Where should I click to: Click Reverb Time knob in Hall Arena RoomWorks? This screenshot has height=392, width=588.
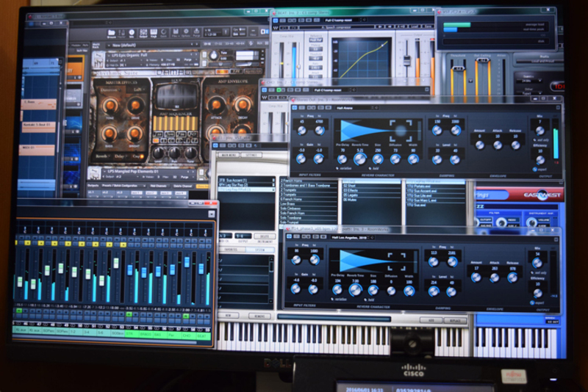tap(359, 159)
